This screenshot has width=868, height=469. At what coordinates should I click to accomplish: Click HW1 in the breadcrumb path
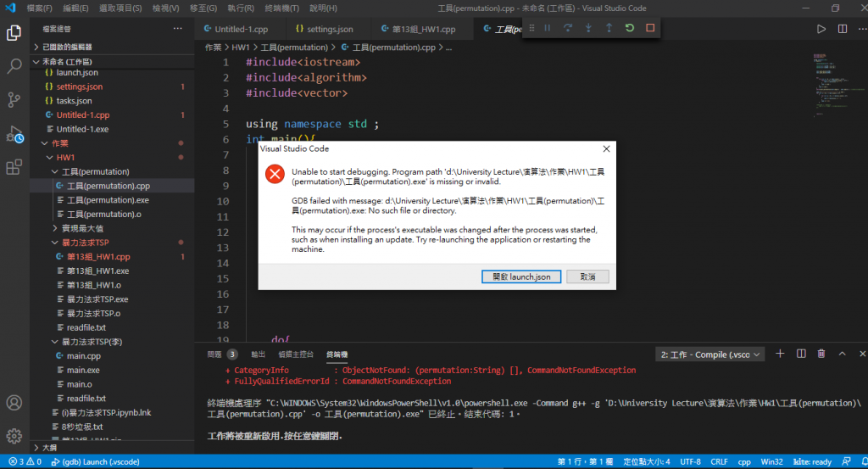pos(240,47)
